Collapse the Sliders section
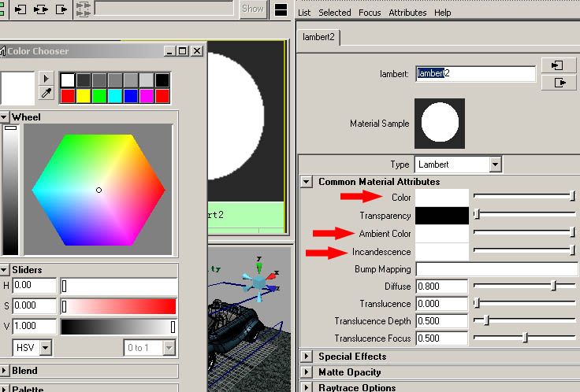Viewport: 580px width, 392px height. 4,270
